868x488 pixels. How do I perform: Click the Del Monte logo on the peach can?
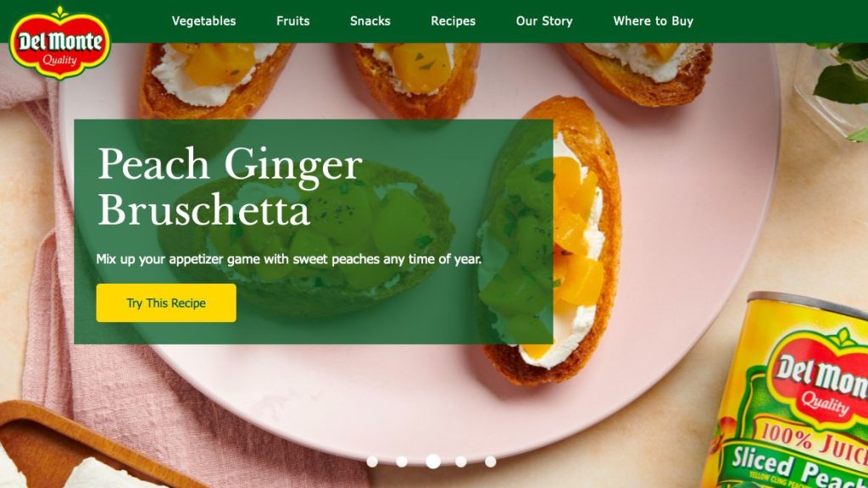pos(820,376)
